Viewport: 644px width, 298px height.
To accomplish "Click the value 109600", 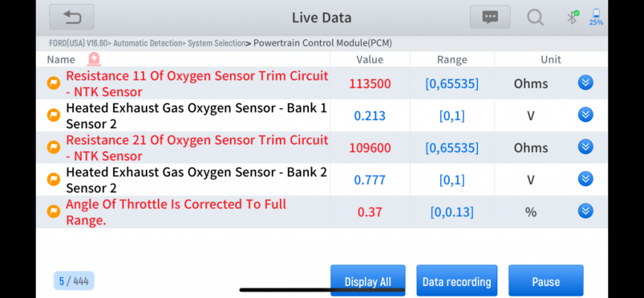I will pos(369,148).
